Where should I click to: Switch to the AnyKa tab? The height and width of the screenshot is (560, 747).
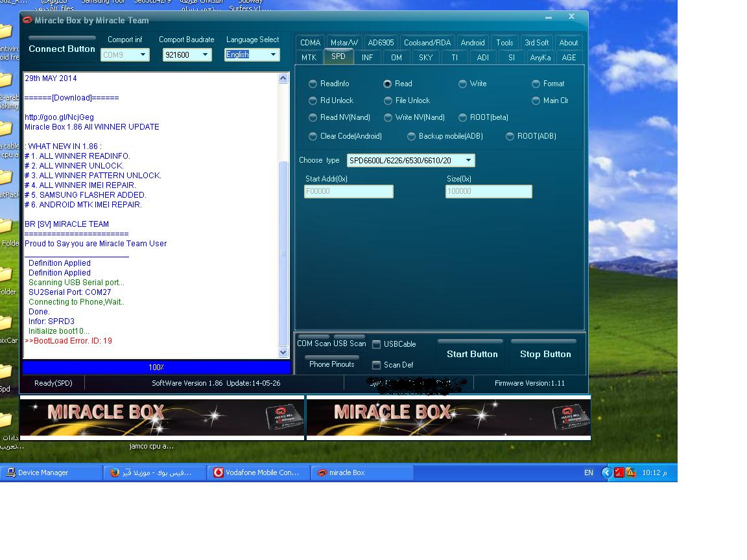tap(540, 57)
